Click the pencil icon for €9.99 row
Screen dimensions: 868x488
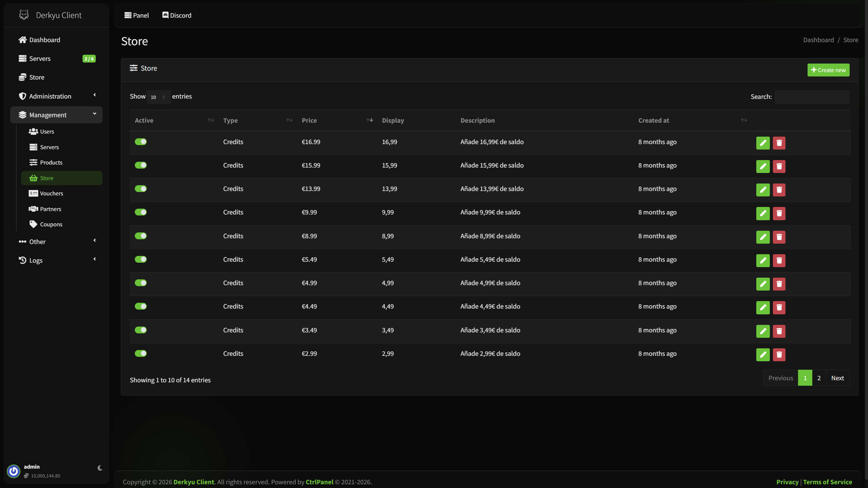pos(763,213)
